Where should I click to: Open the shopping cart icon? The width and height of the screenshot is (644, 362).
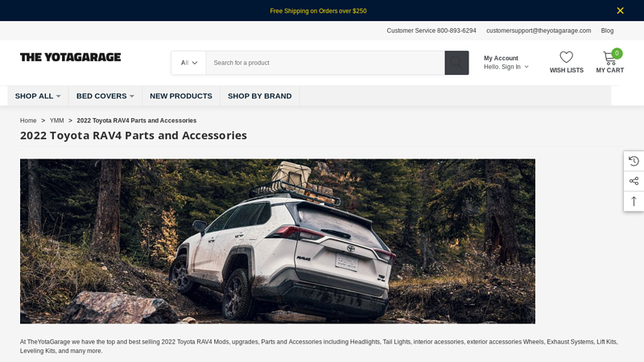click(x=609, y=58)
